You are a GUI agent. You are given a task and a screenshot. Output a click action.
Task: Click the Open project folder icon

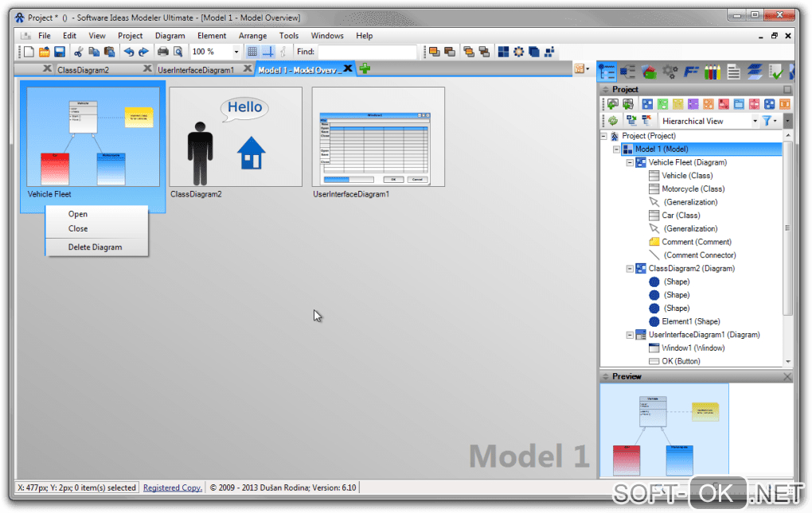point(44,52)
